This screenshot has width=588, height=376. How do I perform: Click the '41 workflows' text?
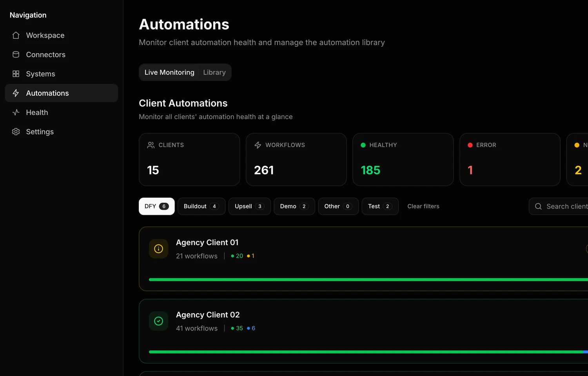tap(197, 328)
